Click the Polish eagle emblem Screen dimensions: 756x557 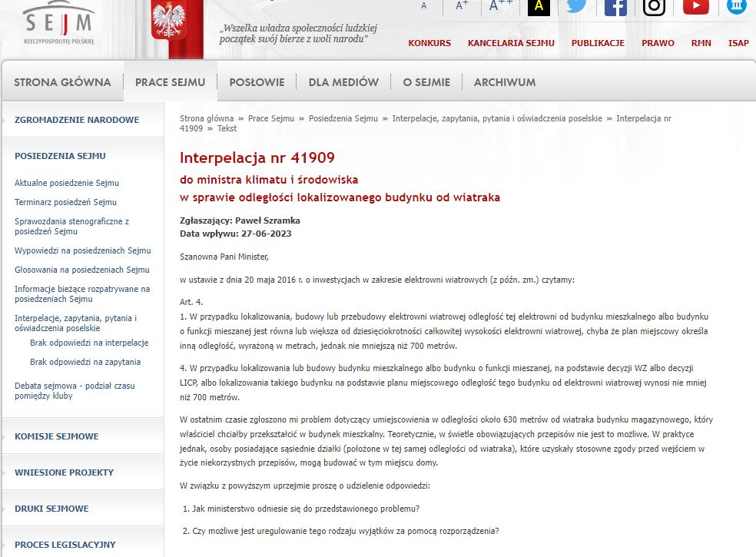(169, 22)
